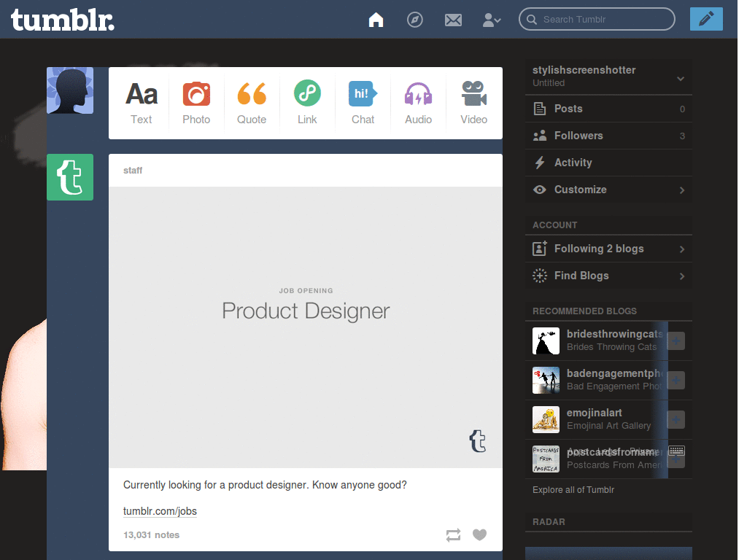The width and height of the screenshot is (747, 560).
Task: Like the staff post with the heart
Action: click(x=480, y=534)
